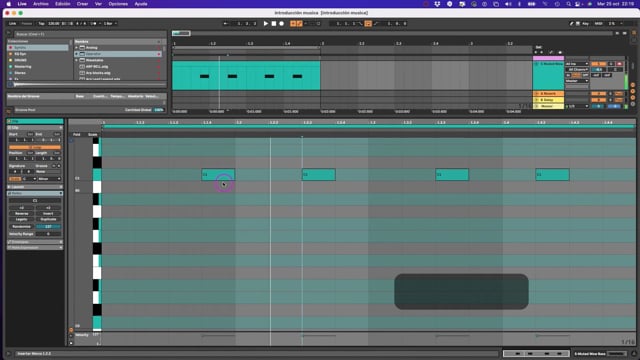Open the Master output routing dropdown
This screenshot has height=360, width=640.
click(x=577, y=81)
